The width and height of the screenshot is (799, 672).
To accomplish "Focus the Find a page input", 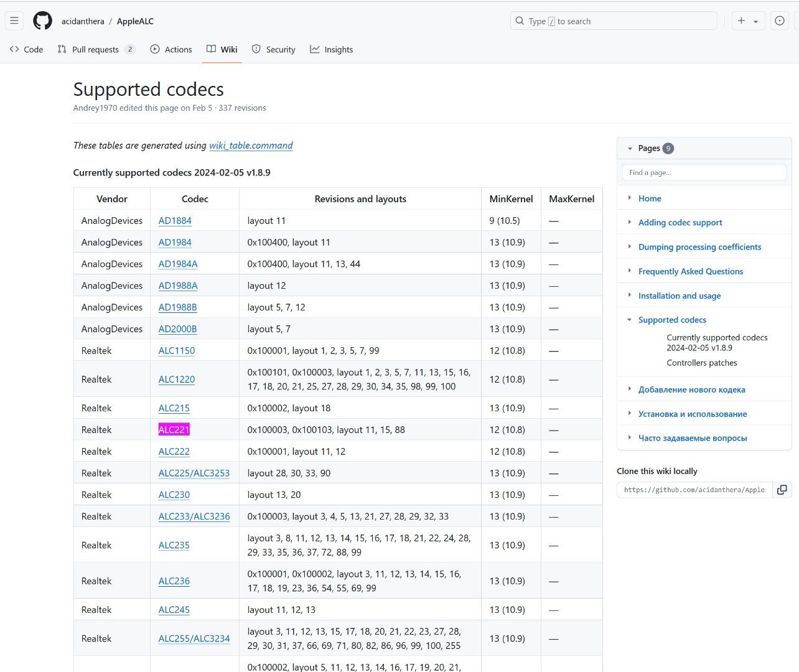I will [704, 172].
